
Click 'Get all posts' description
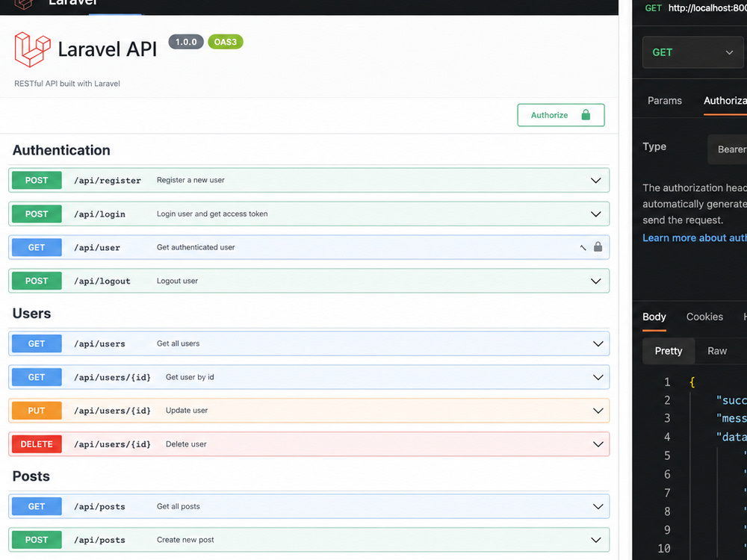pyautogui.click(x=179, y=507)
